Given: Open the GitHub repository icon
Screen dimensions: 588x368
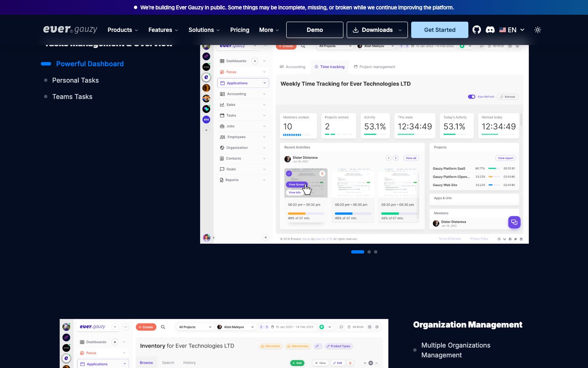Looking at the screenshot, I should click(477, 30).
